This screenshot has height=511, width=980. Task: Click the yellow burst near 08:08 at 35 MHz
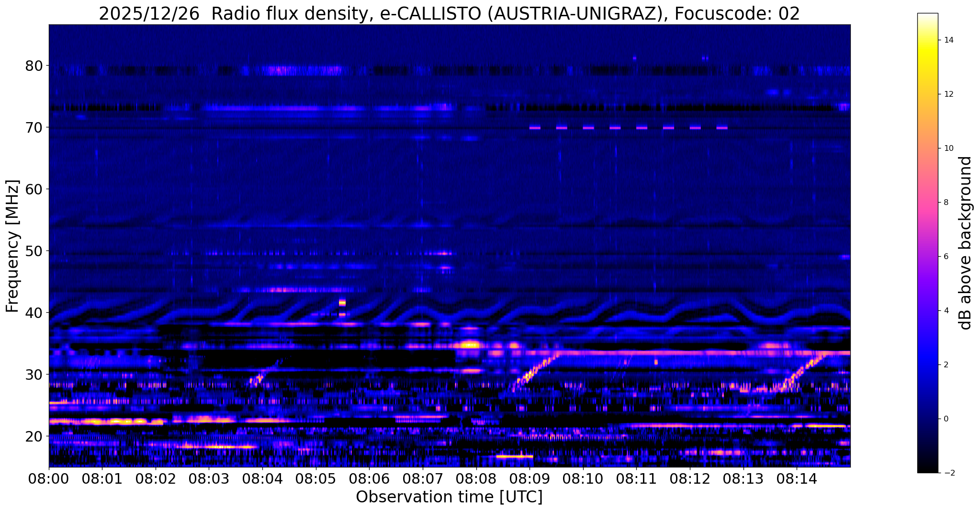pyautogui.click(x=470, y=344)
